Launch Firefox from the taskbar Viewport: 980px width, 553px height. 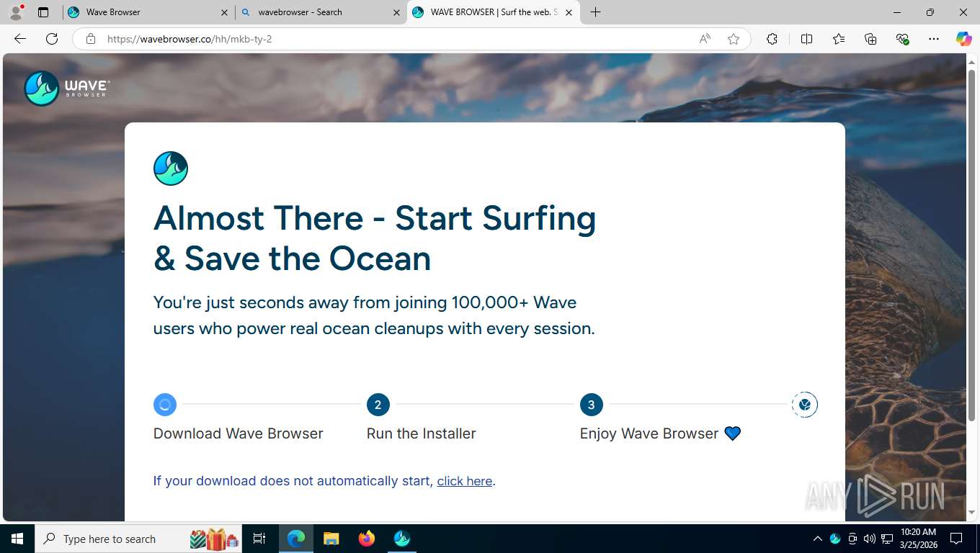click(366, 539)
